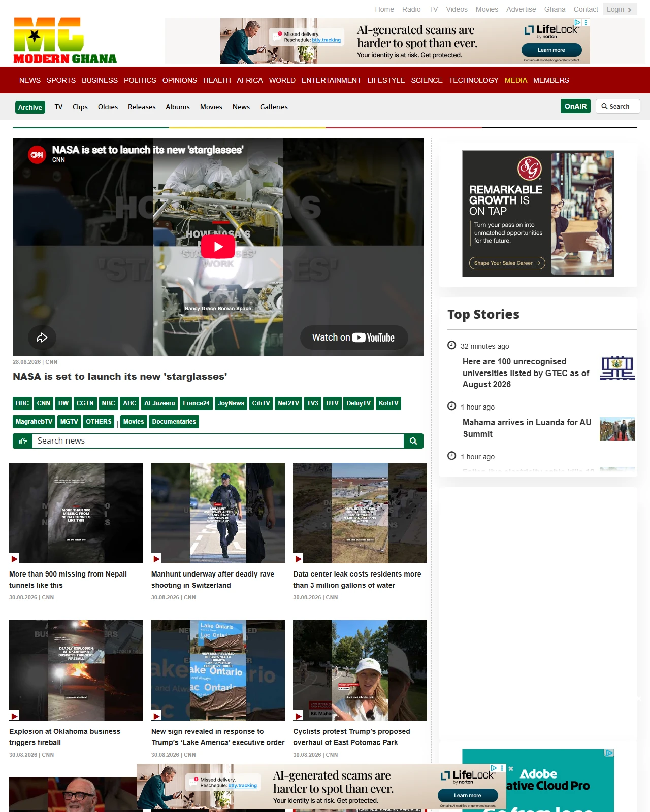The image size is (650, 812).
Task: Filter videos by CNN channel tag
Action: pos(44,403)
